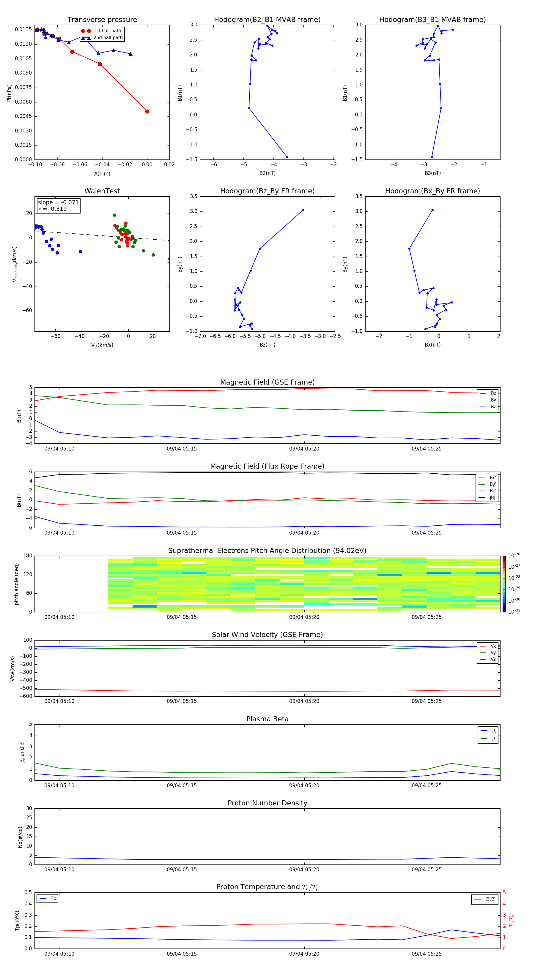Click the "Magnetic Field (Flux Rope Frame)" title
This screenshot has height=980, width=535.
(267, 467)
